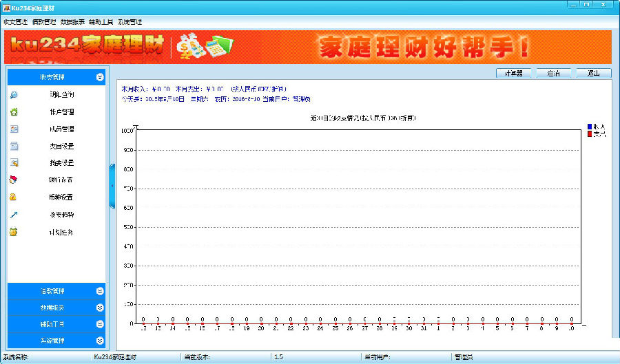Click date label 31 on chart axis
Screen dimensions: 620x364
pos(424,328)
